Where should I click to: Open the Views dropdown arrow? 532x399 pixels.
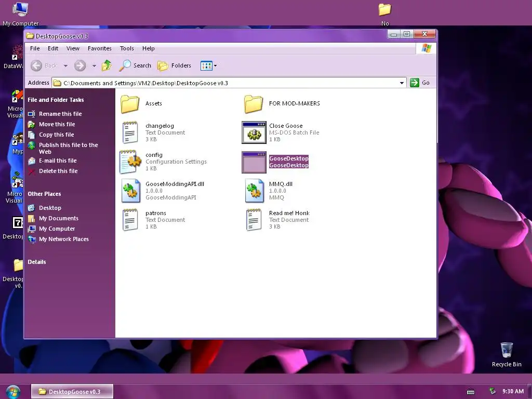click(x=215, y=66)
